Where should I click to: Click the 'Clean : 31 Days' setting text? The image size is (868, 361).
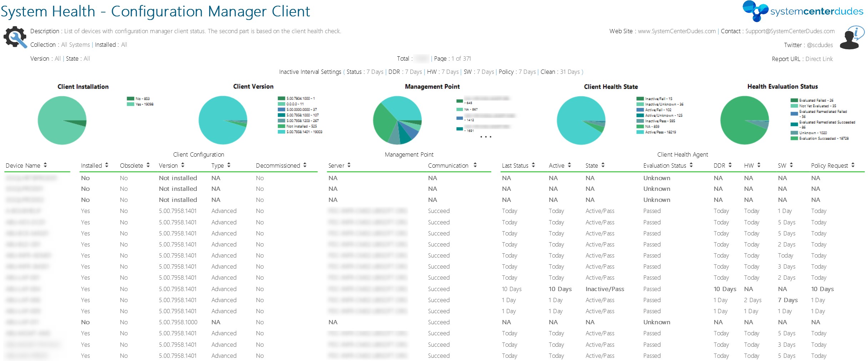[560, 72]
